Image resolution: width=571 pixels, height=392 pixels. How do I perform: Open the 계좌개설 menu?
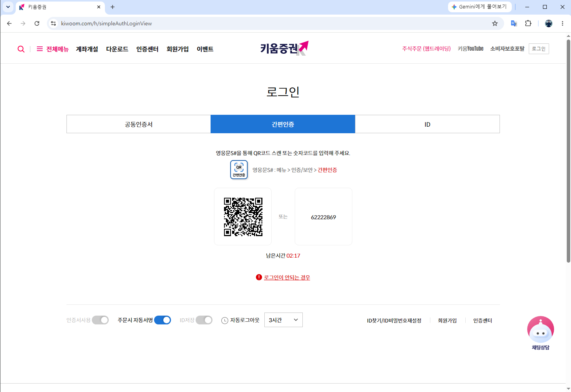coord(87,49)
